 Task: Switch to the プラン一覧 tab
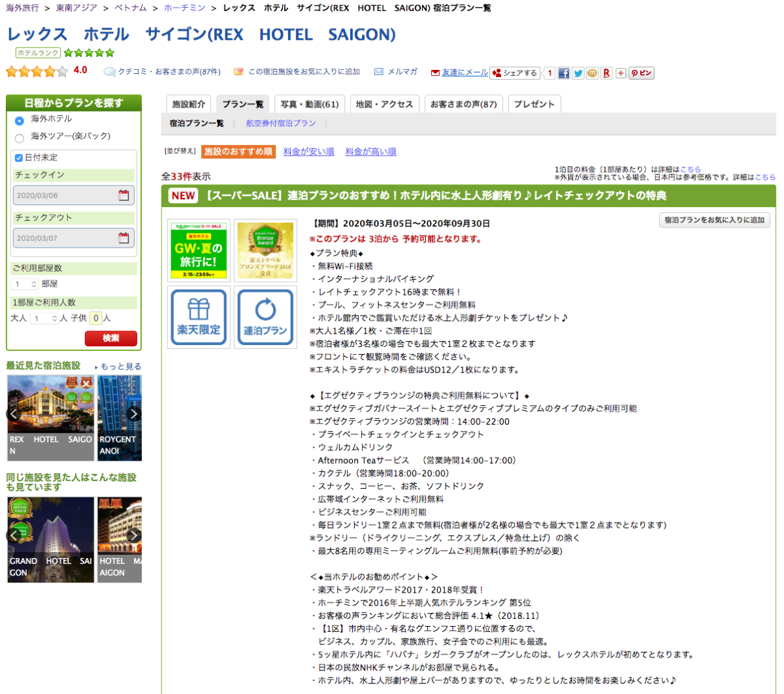(243, 105)
